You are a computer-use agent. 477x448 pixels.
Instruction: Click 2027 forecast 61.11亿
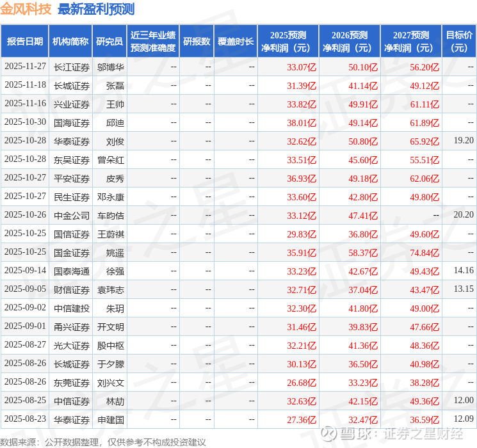(x=424, y=104)
